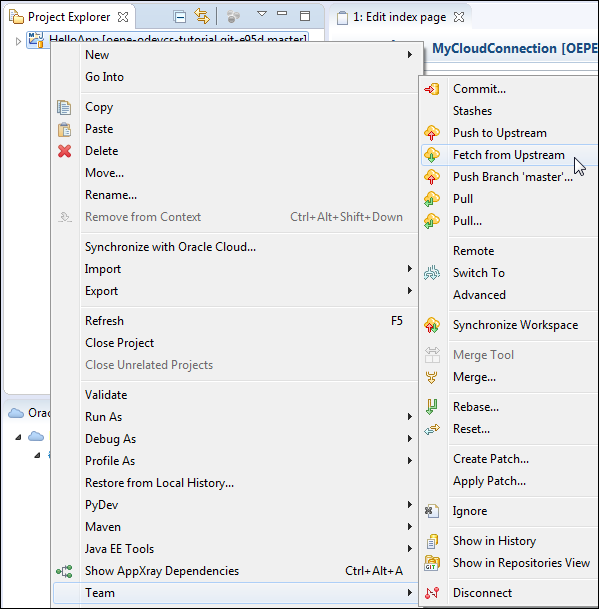Click the Merge... icon
Image resolution: width=599 pixels, height=609 pixels.
coord(432,377)
